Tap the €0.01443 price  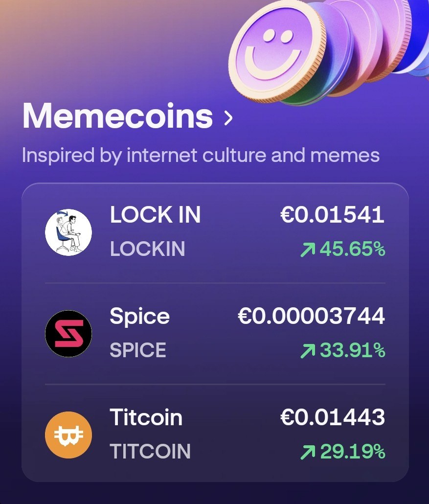332,417
